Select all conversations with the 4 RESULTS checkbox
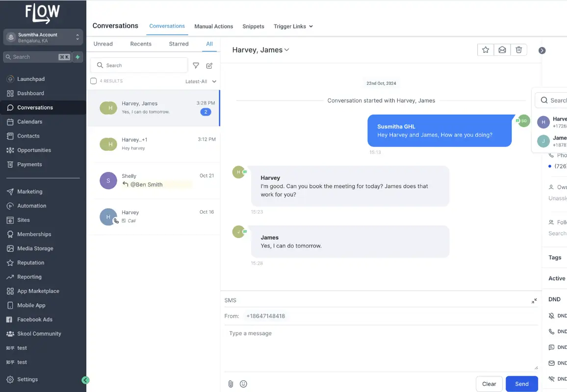567x392 pixels. [x=93, y=81]
